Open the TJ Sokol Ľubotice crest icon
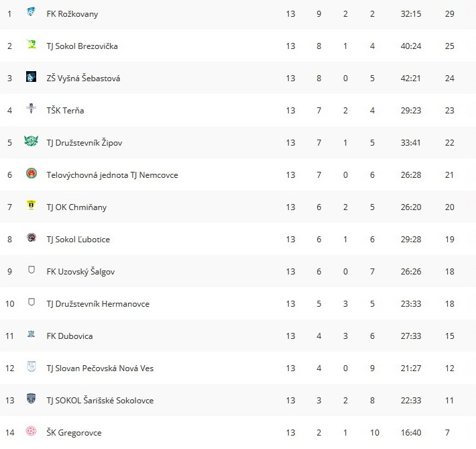 coord(32,238)
